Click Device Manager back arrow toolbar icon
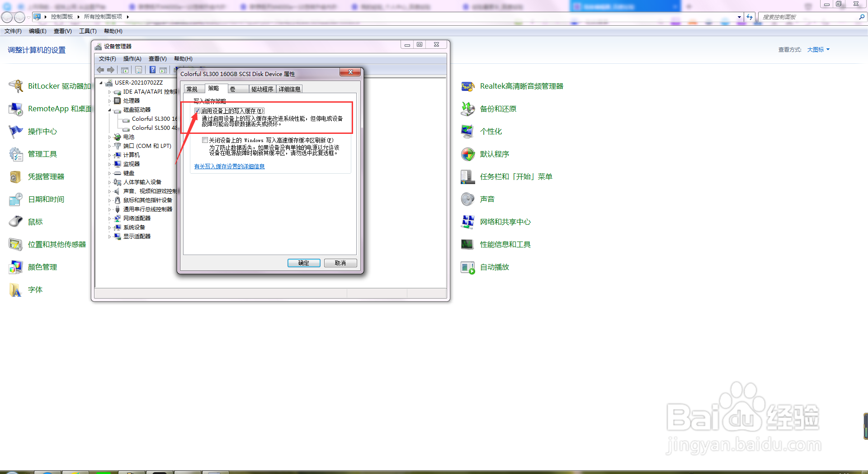 pos(100,70)
